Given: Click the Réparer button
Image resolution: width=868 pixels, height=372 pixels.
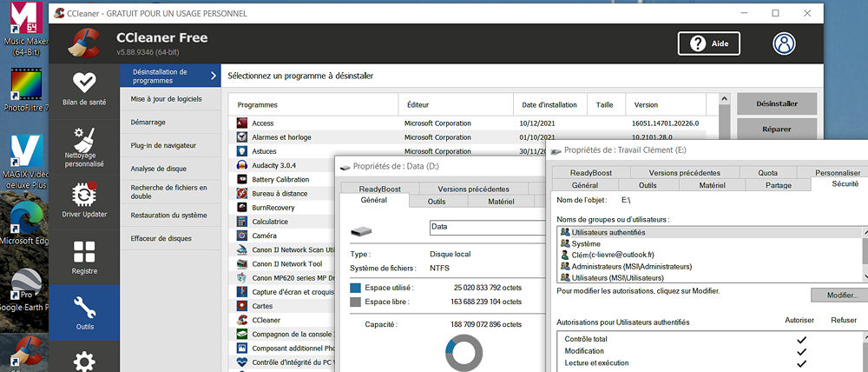Looking at the screenshot, I should click(777, 130).
